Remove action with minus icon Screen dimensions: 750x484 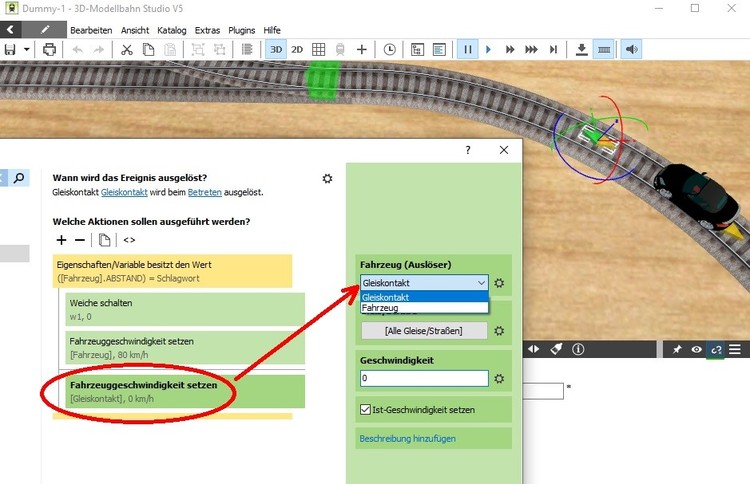80,240
